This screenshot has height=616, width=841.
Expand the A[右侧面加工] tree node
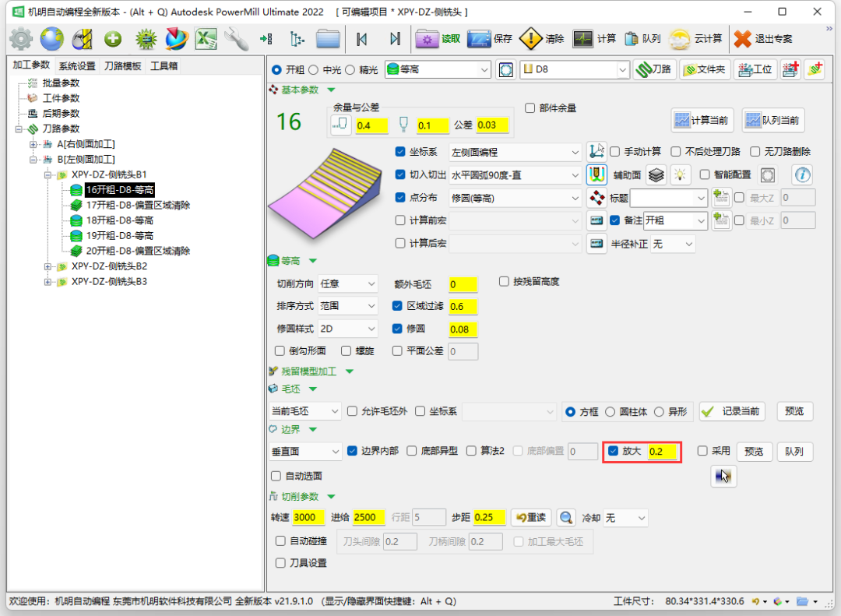coord(33,144)
